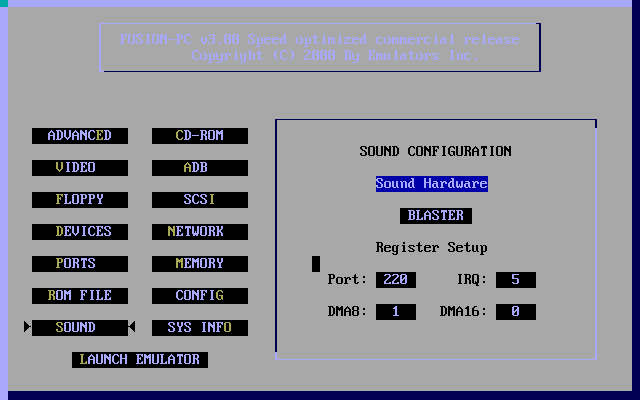The image size is (640, 400).
Task: Open PORTS settings
Action: 80,264
